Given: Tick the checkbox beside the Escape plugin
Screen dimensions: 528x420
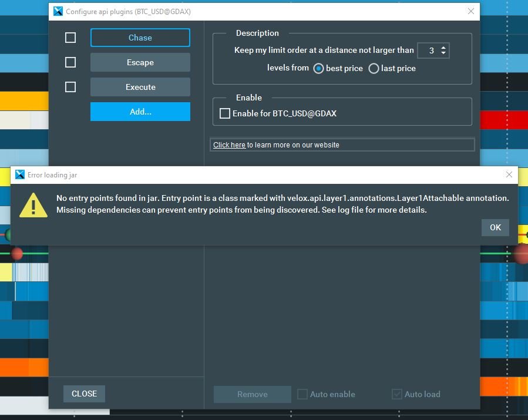Looking at the screenshot, I should (70, 62).
